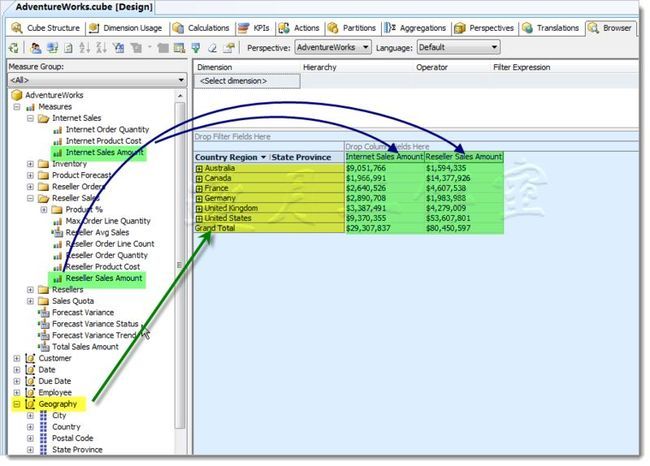Collapse the Measures node
Screen dimensions: 650x466
(17, 107)
